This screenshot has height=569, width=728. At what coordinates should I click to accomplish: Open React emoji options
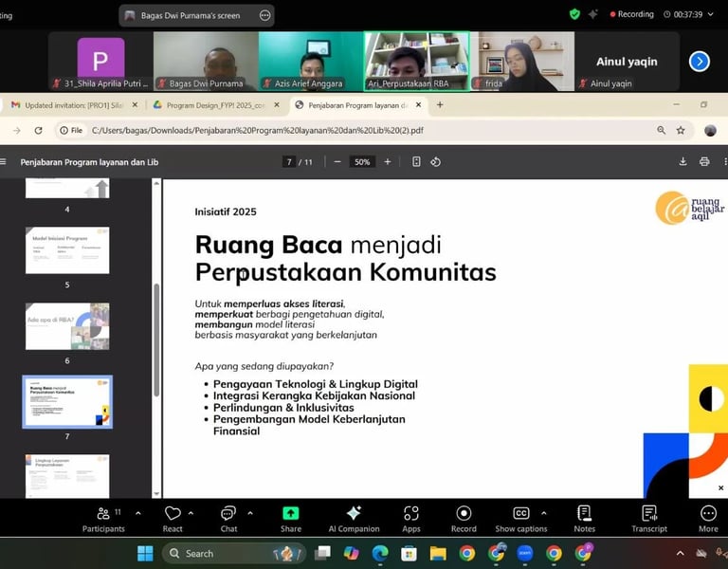click(173, 520)
